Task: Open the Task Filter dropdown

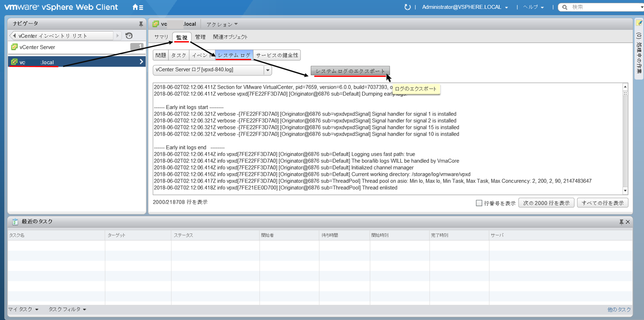Action: point(67,309)
